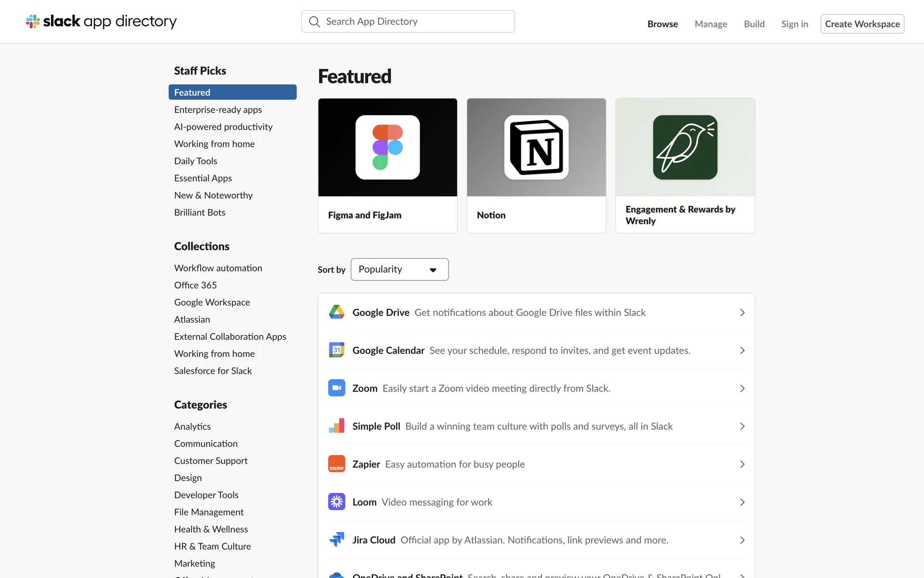Open the Figma and FigJam featured card

point(387,166)
